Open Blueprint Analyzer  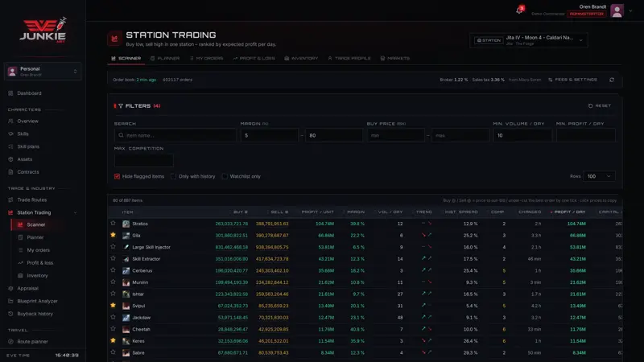click(37, 301)
